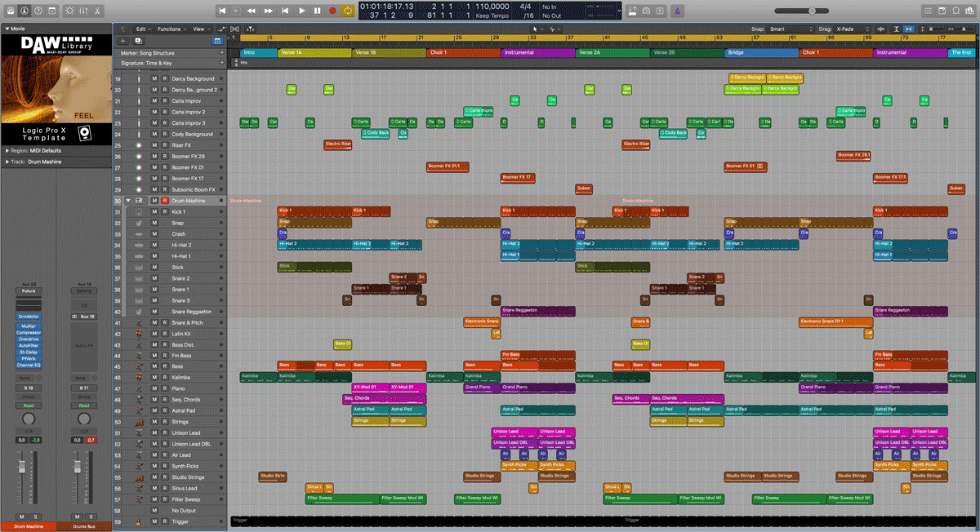The image size is (980, 532).
Task: Toggle the Flex show/hide button
Action: 233,29
